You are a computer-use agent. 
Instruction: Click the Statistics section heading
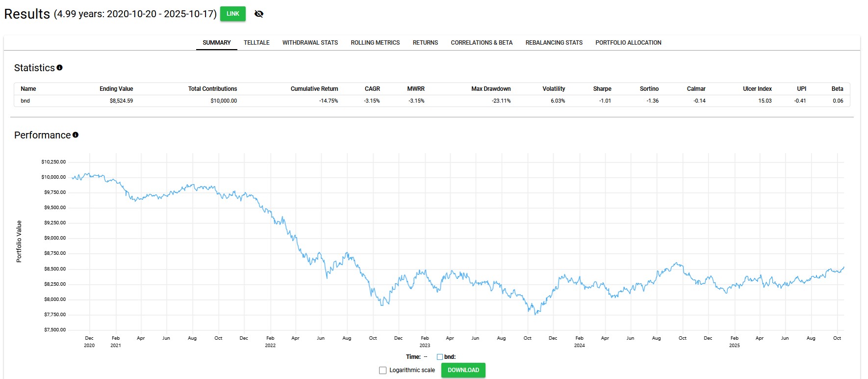point(34,68)
